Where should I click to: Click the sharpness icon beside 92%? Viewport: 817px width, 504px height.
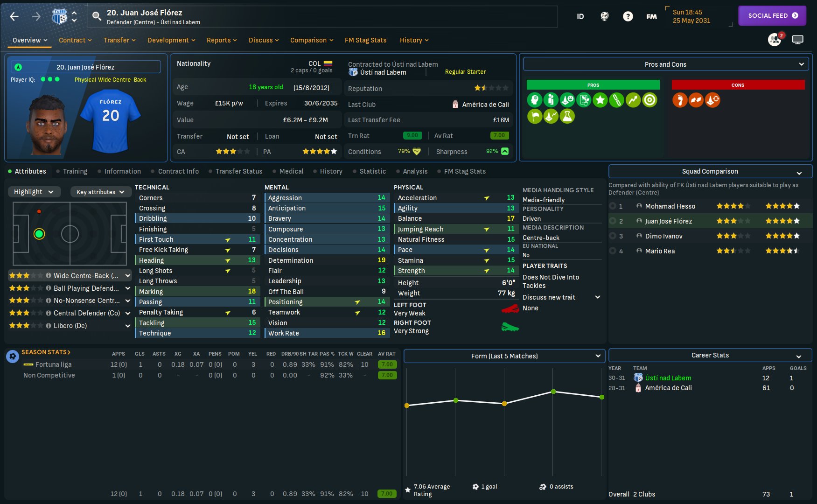coord(505,151)
